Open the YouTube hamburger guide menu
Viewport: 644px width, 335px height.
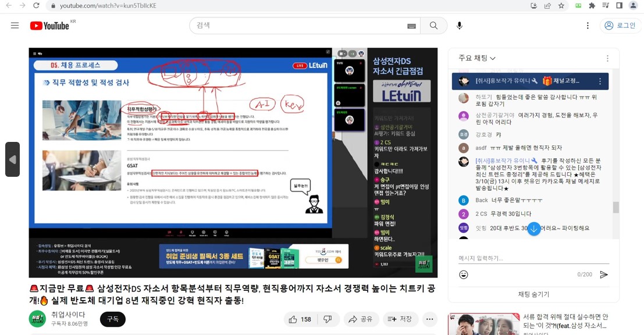coord(15,26)
